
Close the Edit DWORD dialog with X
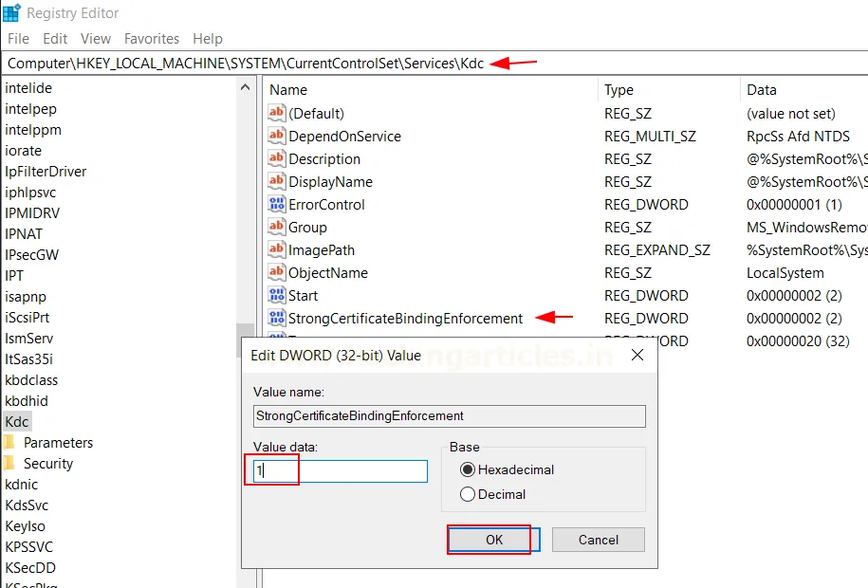pyautogui.click(x=637, y=356)
